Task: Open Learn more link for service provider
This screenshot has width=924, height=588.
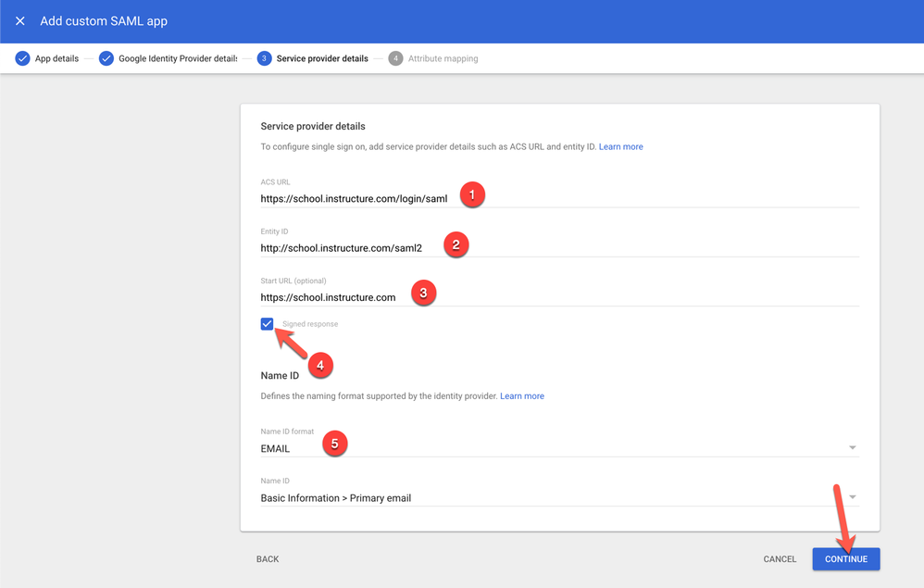Action: (x=620, y=146)
